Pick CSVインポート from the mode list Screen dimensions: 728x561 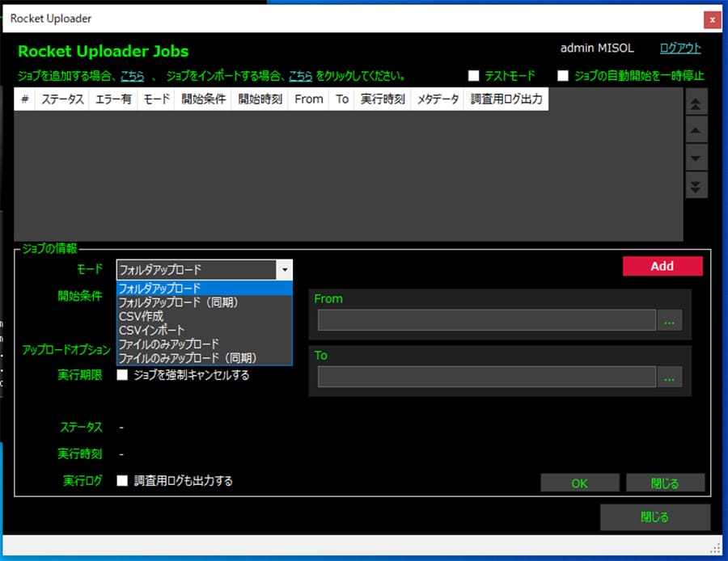click(x=205, y=331)
